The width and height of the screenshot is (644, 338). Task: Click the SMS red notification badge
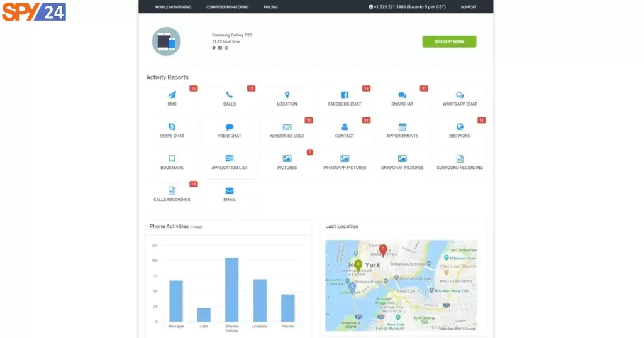coord(194,89)
